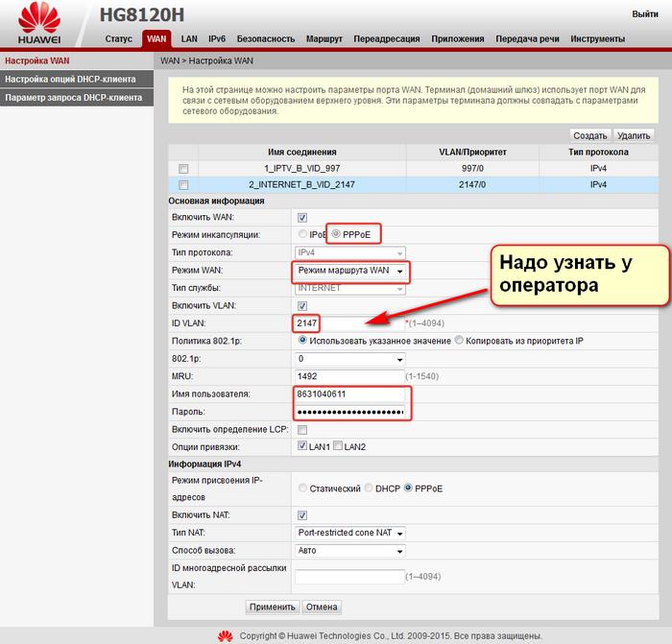Viewport: 672px width, 644px height.
Task: Expand the 802.1p priority dropdown
Action: (x=350, y=358)
